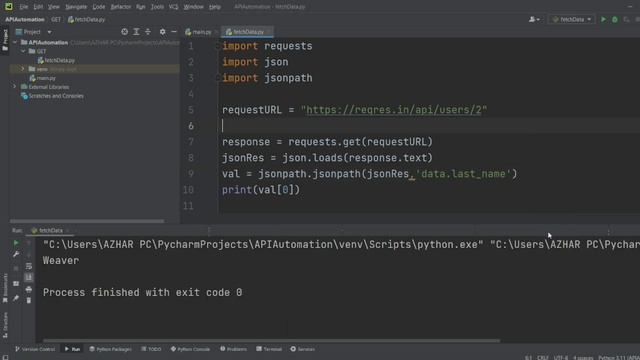Expand all in Project panel

[x=136, y=32]
